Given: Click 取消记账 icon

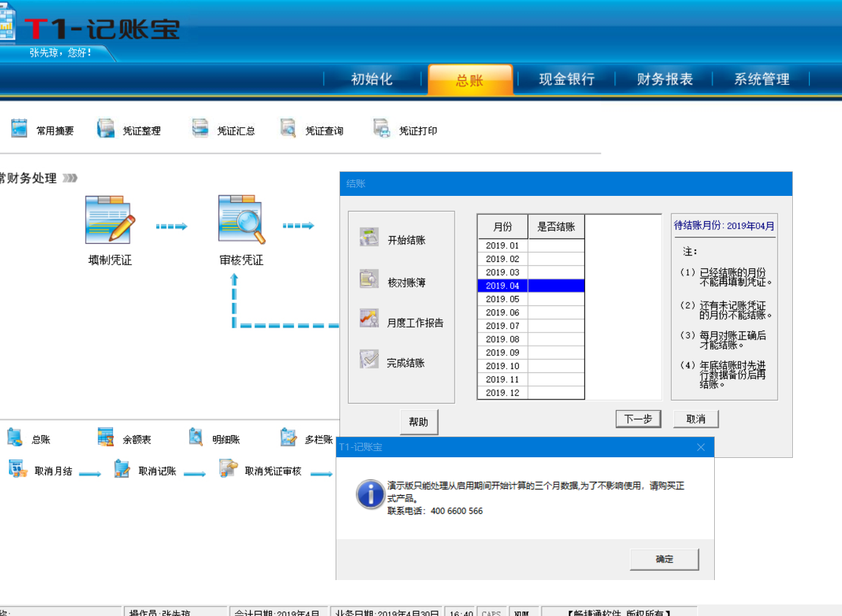Looking at the screenshot, I should [122, 469].
